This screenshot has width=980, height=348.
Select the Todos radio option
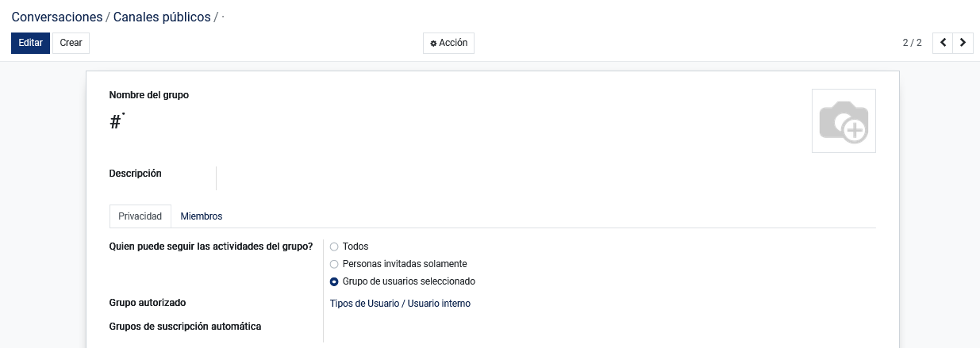[x=334, y=247]
